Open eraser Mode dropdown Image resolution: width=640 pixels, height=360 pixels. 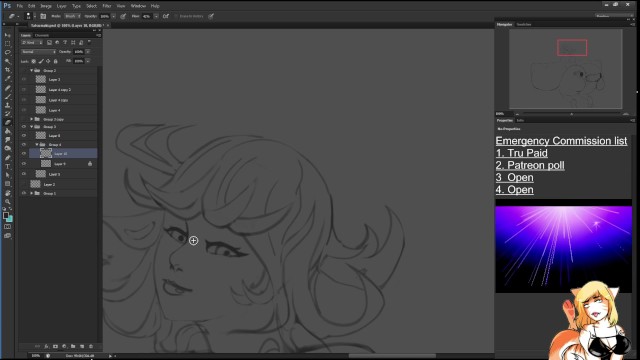[73, 16]
